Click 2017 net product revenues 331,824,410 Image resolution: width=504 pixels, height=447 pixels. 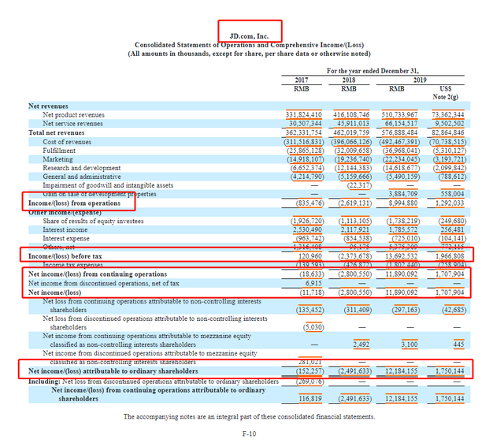pos(303,115)
